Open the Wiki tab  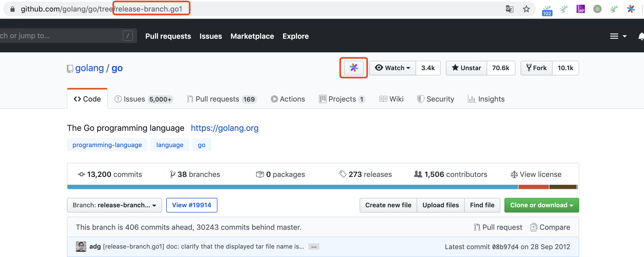[x=392, y=99]
